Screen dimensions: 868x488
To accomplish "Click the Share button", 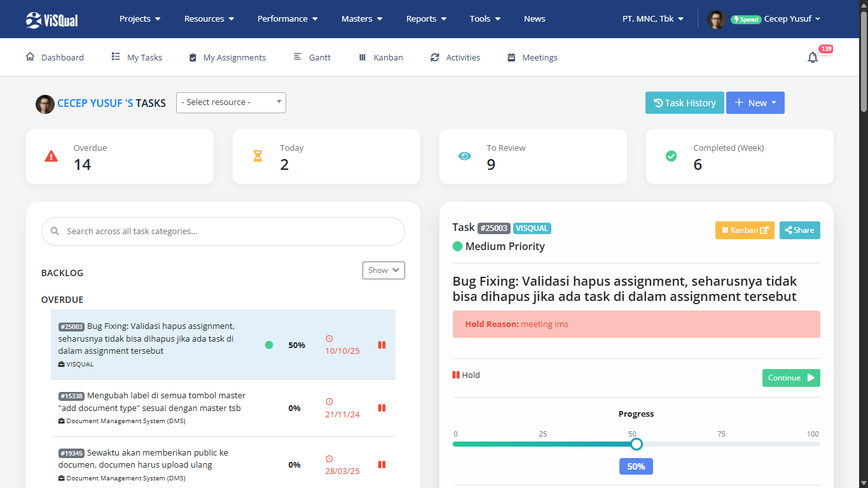I will pyautogui.click(x=800, y=230).
